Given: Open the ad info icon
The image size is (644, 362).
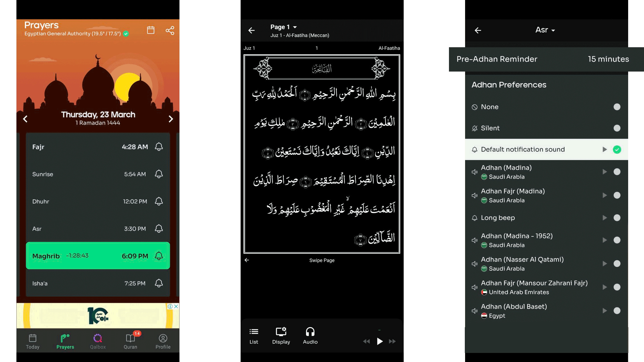Looking at the screenshot, I should click(x=170, y=306).
